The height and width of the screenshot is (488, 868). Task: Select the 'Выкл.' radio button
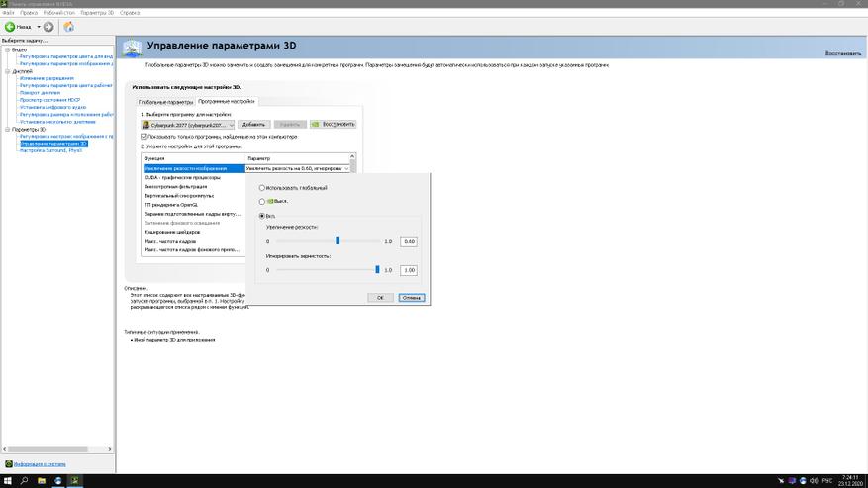click(x=261, y=201)
